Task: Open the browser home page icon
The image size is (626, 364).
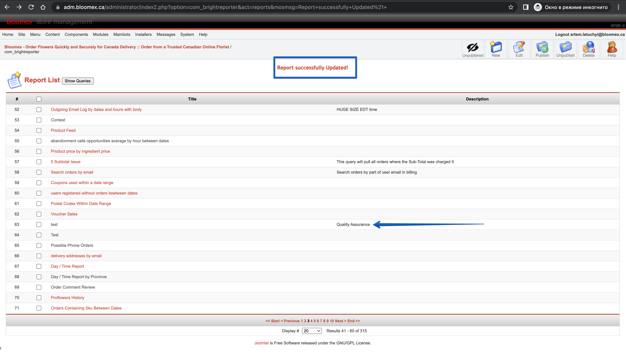Action: pyautogui.click(x=43, y=7)
